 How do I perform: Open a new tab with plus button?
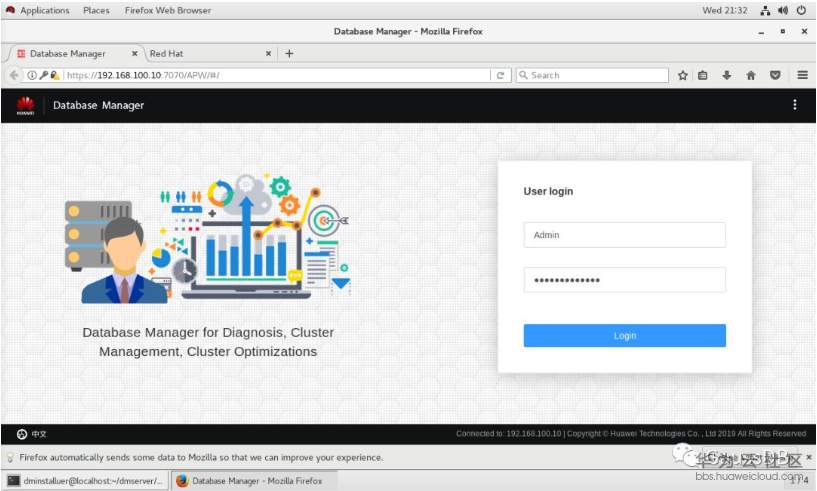pos(289,53)
